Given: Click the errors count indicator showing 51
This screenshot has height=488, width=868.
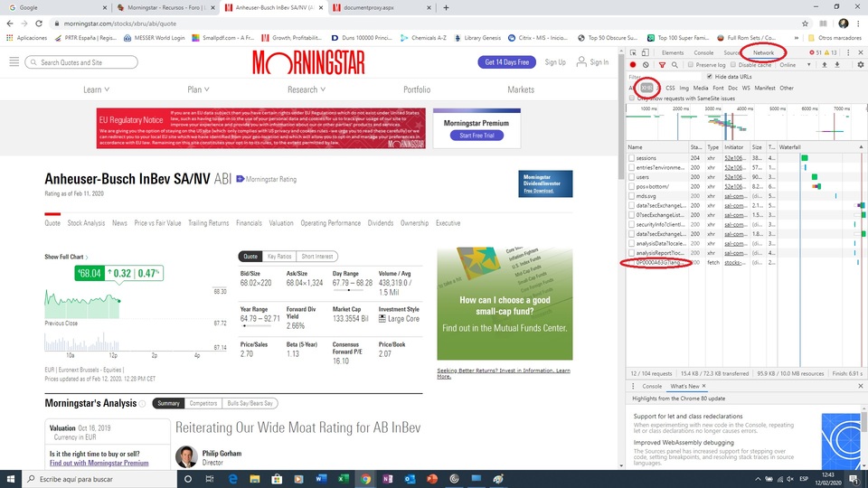Looking at the screenshot, I should [816, 52].
